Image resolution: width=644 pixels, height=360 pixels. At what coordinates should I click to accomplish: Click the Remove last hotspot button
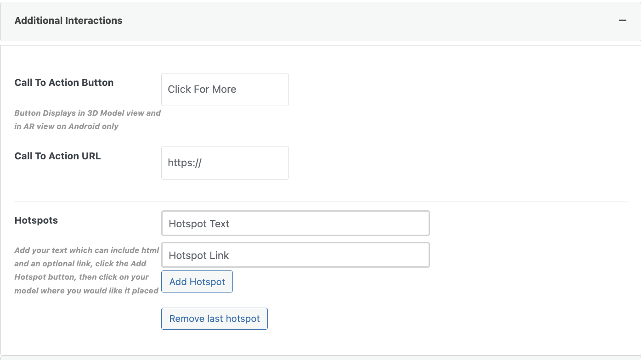click(x=214, y=319)
